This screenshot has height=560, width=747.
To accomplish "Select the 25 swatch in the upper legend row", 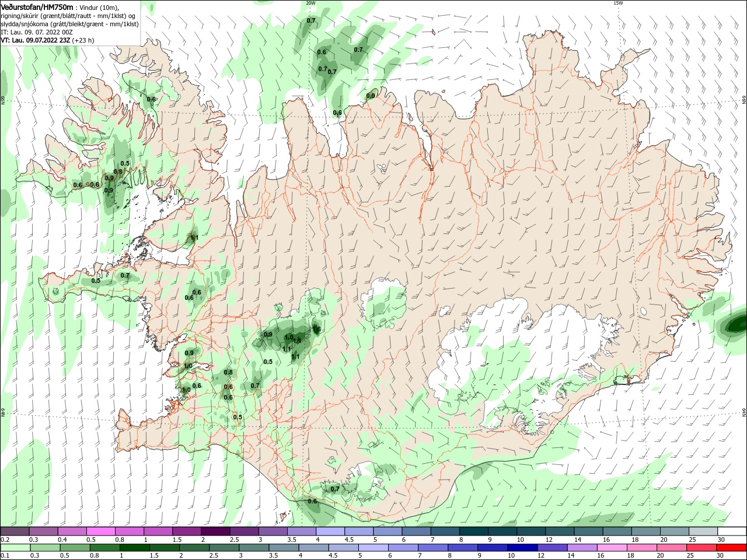I will (704, 531).
